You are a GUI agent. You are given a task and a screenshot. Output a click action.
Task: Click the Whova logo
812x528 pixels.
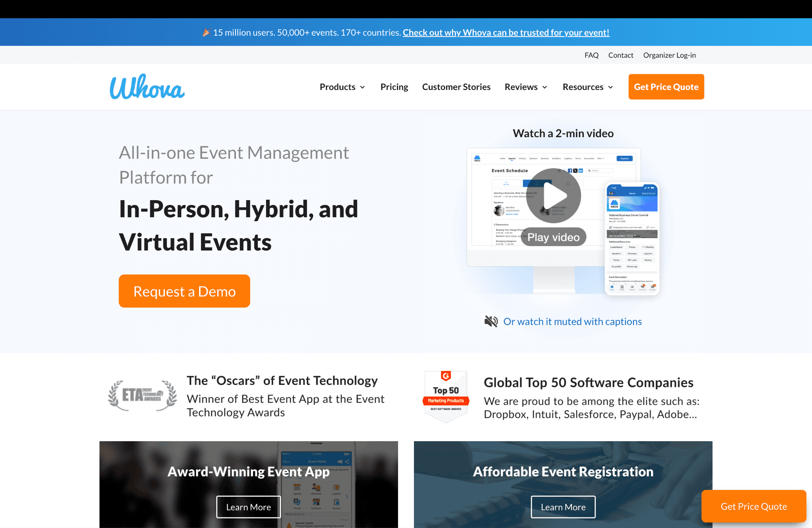tap(147, 86)
